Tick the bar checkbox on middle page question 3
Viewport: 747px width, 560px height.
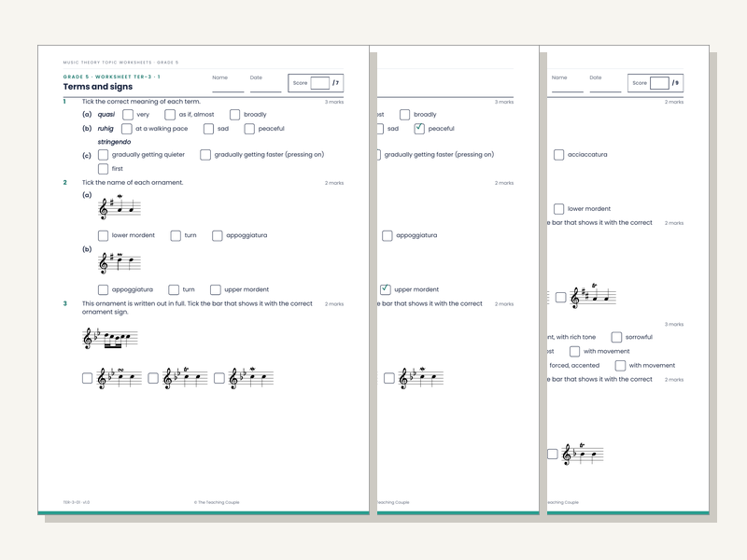[x=389, y=379]
